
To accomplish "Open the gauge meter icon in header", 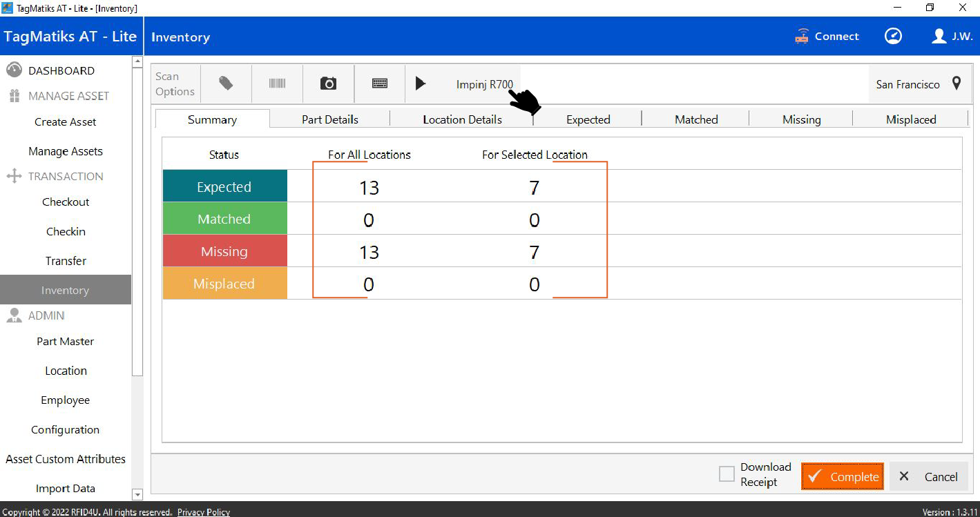I will [893, 37].
